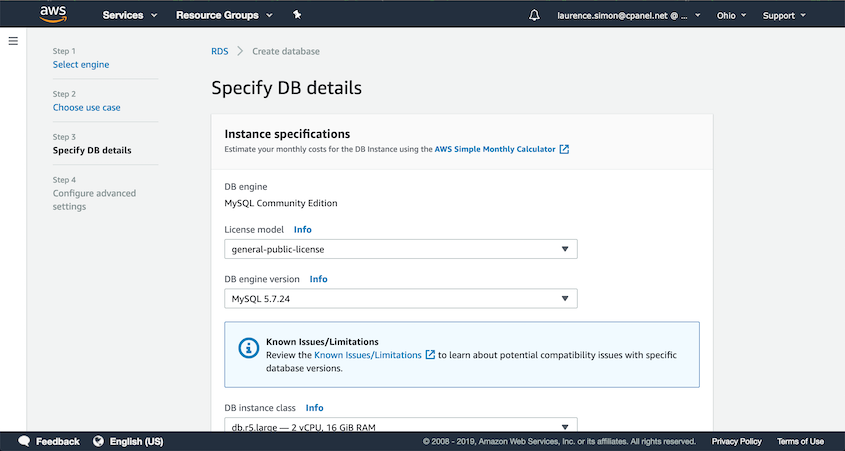Click the MySQL Community Edition text

281,203
